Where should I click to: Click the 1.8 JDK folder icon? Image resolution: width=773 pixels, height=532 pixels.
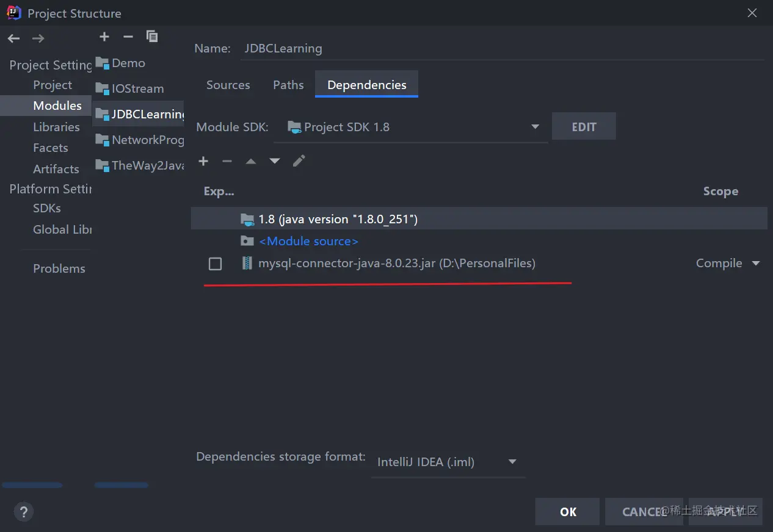247,219
